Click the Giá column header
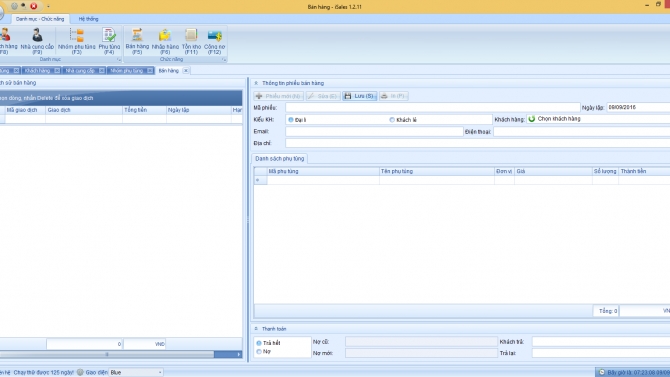This screenshot has width=670, height=377. pyautogui.click(x=553, y=171)
